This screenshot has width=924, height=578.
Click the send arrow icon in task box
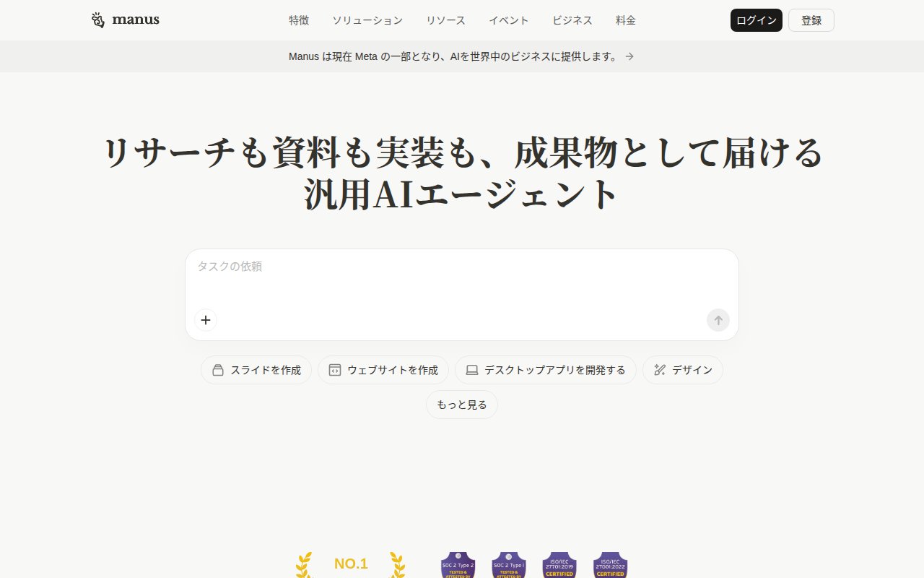pos(718,320)
